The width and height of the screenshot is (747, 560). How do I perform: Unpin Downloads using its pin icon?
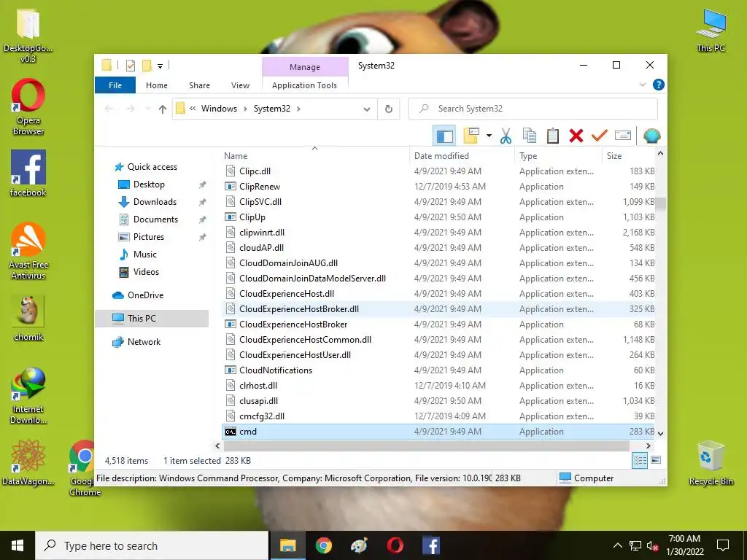tap(203, 202)
